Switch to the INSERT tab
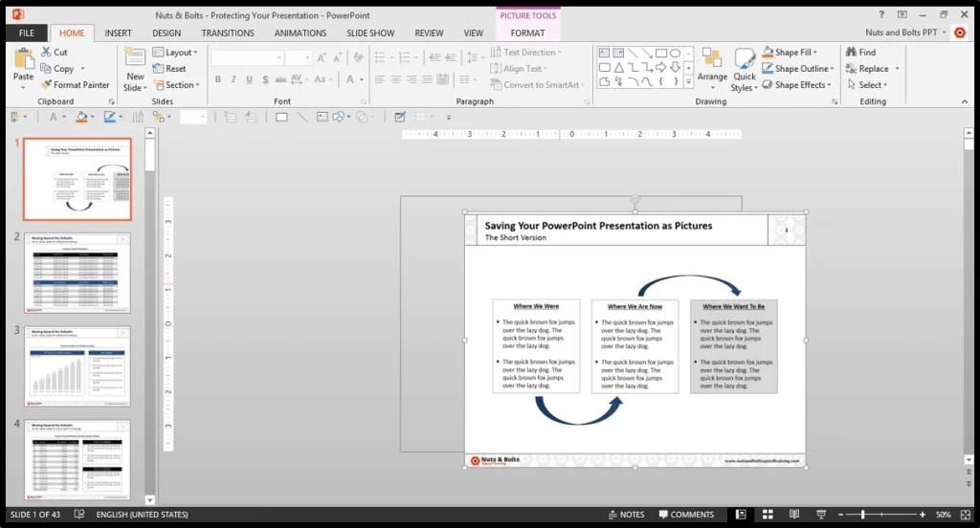 118,33
